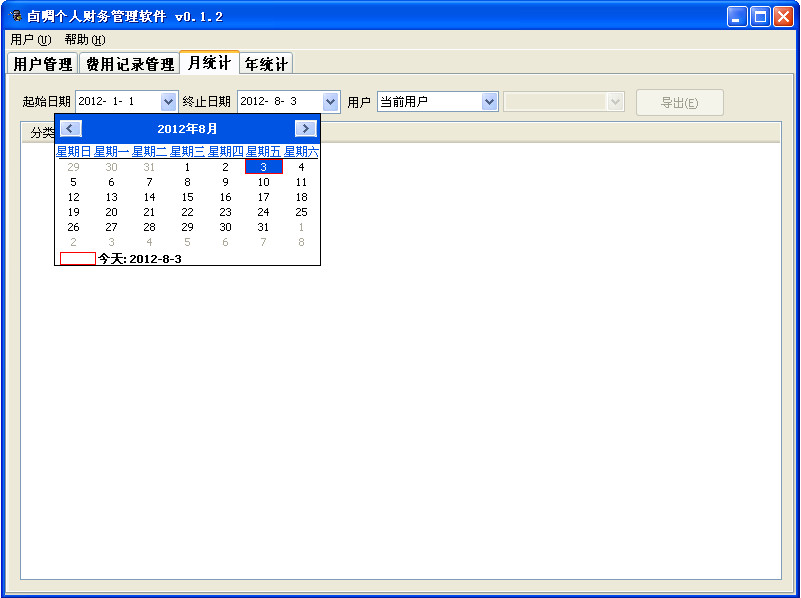
Task: Open the 起始日期 start date dropdown
Action: (x=167, y=101)
